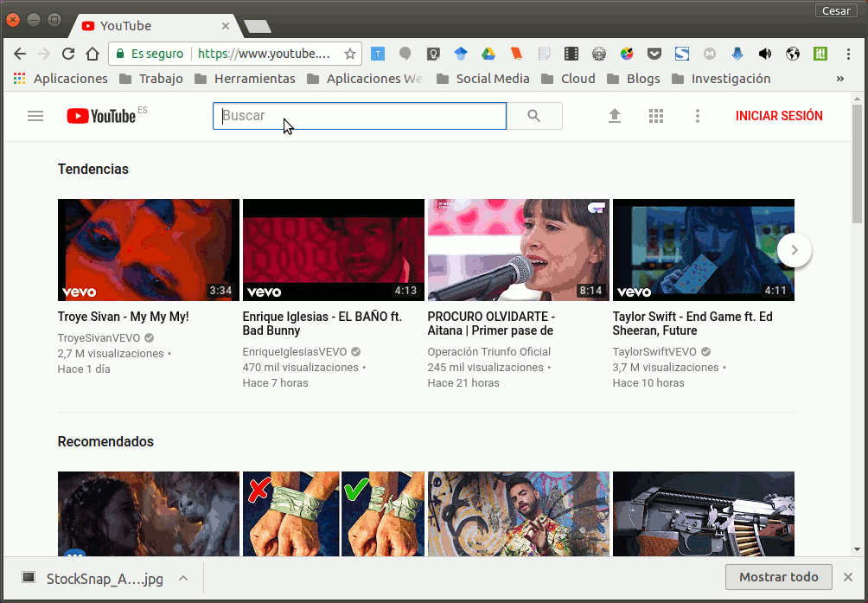Click the Buscar search field
Viewport: 868px width, 603px height.
coord(360,116)
